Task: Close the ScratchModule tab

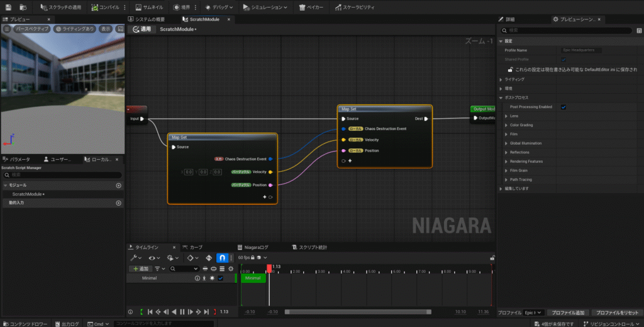Action: tap(229, 19)
